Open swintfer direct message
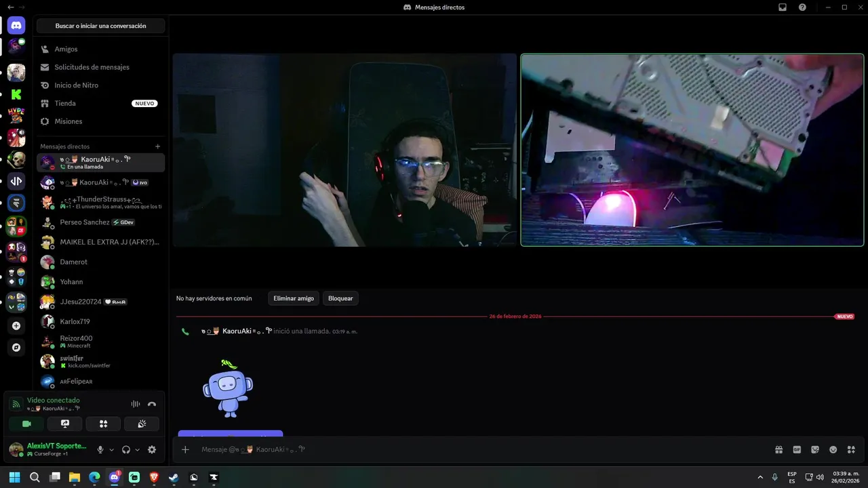Viewport: 868px width, 488px height. pos(101,361)
